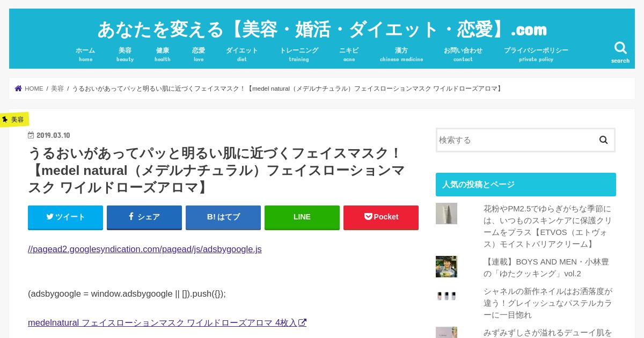Open ホーム home menu item
This screenshot has width=644, height=338.
click(x=85, y=54)
